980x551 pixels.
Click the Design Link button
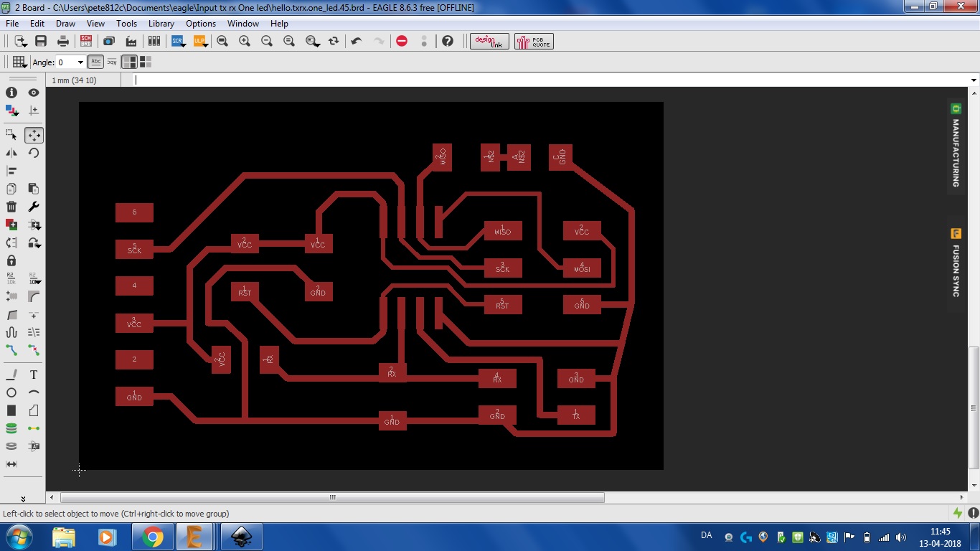point(489,41)
